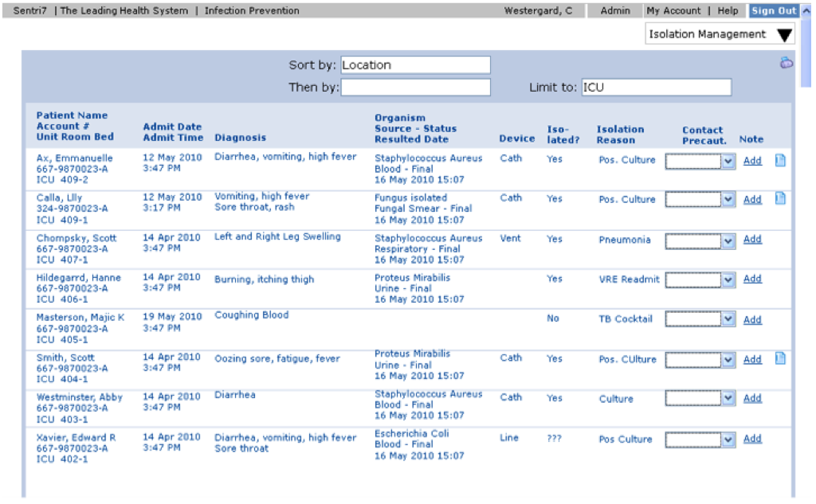Open My Account
This screenshot has height=504, width=816.
point(673,10)
